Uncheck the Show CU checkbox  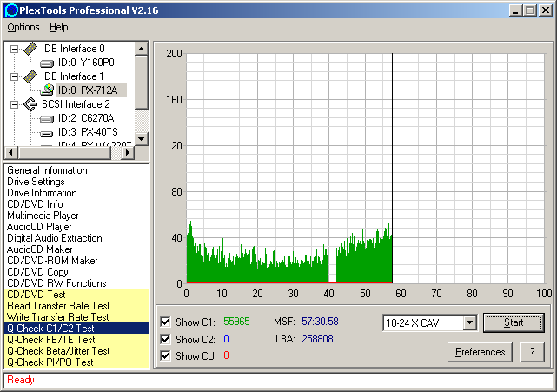point(165,355)
